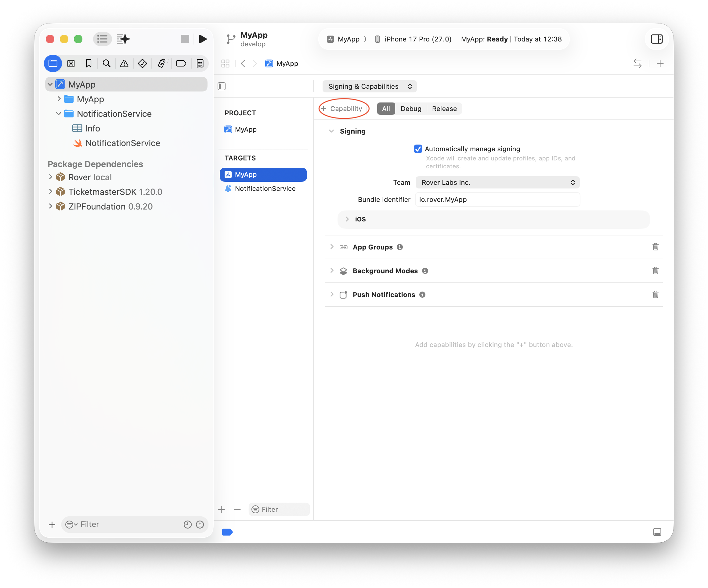Open the NotificationService swift file
Image resolution: width=708 pixels, height=588 pixels.
pyautogui.click(x=116, y=143)
